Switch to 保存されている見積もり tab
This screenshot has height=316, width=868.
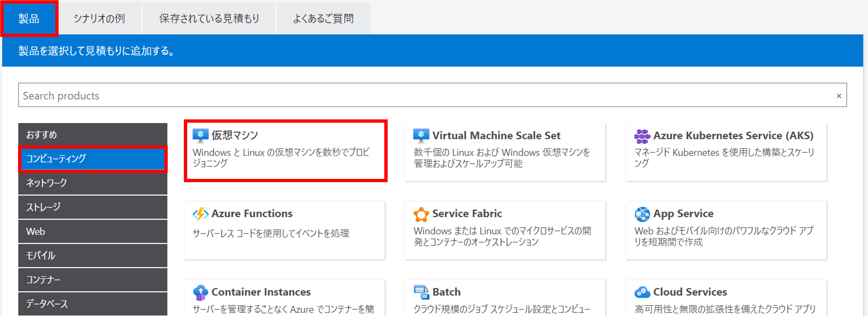(x=209, y=18)
